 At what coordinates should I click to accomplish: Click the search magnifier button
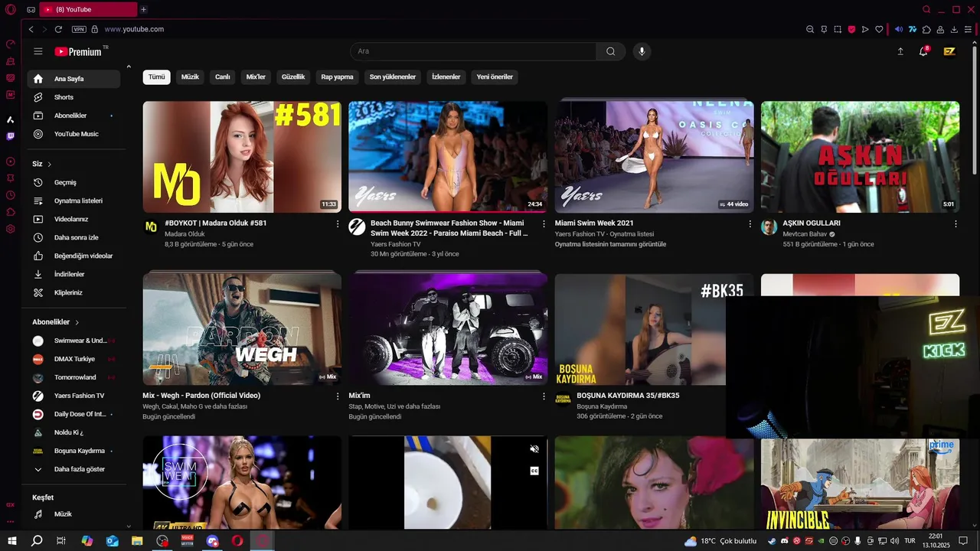[610, 51]
